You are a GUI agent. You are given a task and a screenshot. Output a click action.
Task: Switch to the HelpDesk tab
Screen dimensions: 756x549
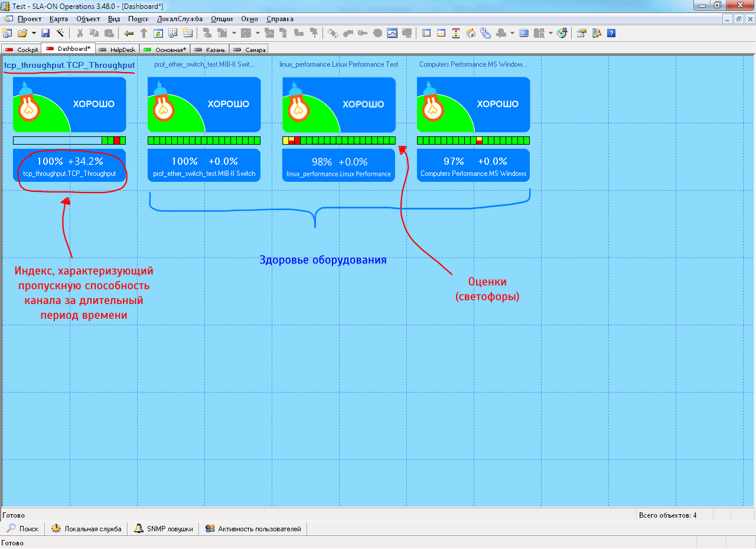117,50
